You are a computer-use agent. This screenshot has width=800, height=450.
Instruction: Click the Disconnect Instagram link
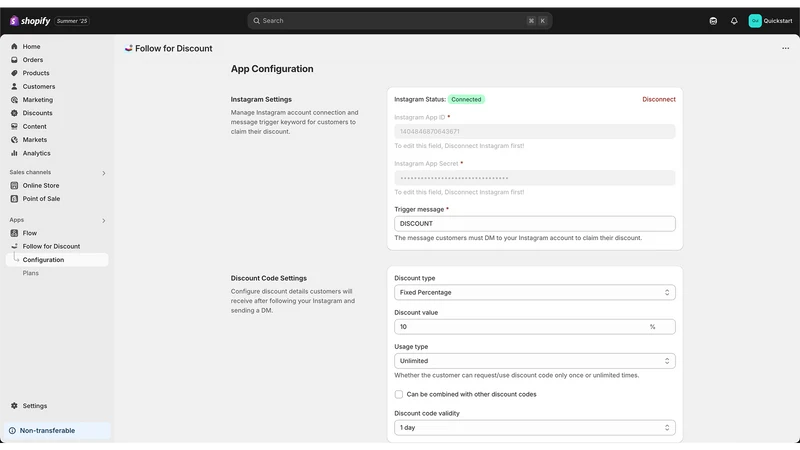[659, 99]
